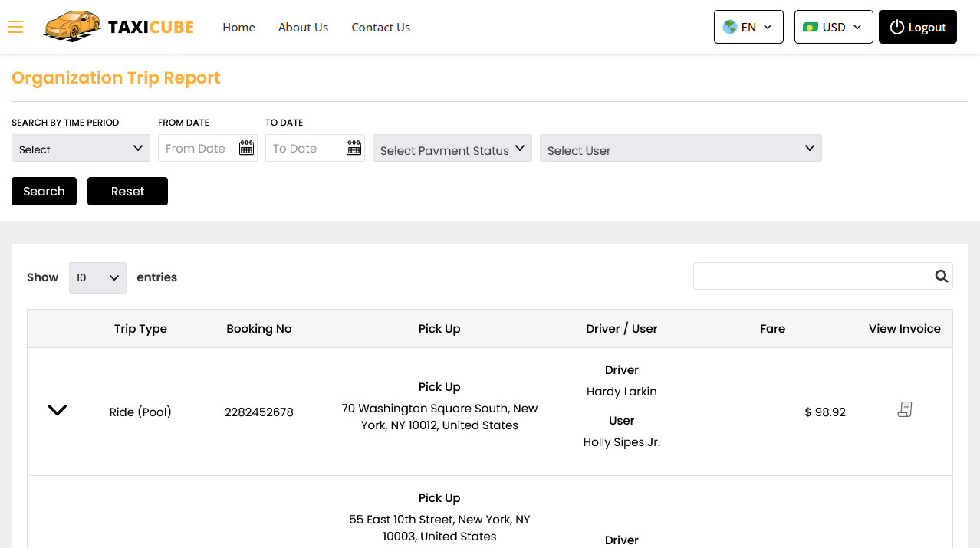Open the USD currency dropdown

(x=833, y=27)
